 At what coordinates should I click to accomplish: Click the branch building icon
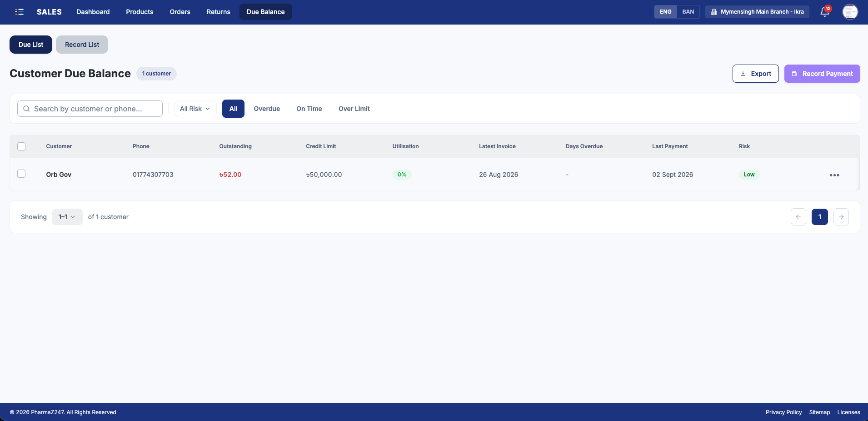click(714, 12)
